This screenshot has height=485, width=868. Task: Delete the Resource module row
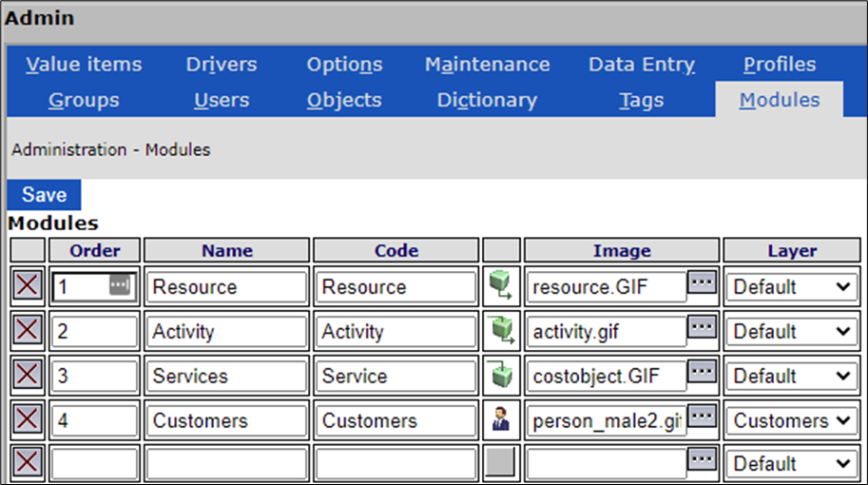tap(28, 286)
